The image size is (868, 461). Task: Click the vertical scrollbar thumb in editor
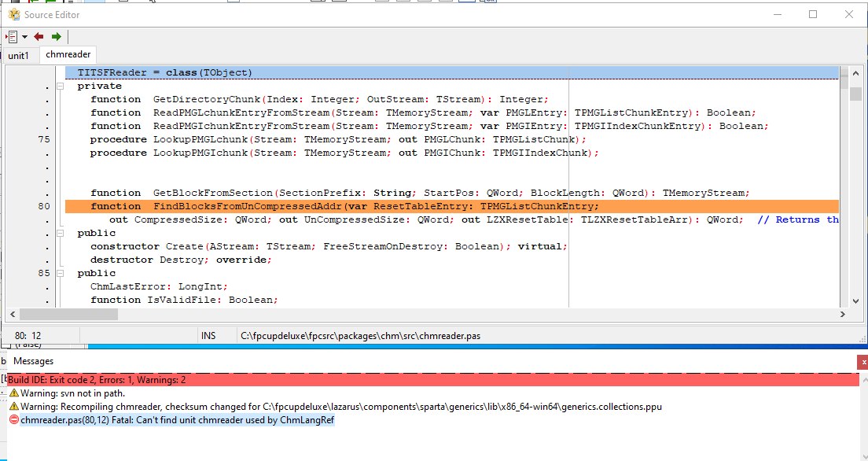click(855, 94)
